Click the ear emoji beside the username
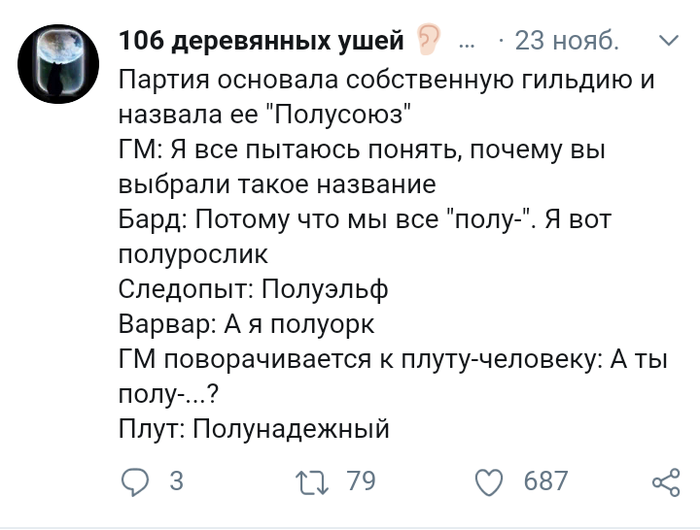Screen dimensions: 700x530 428,41
